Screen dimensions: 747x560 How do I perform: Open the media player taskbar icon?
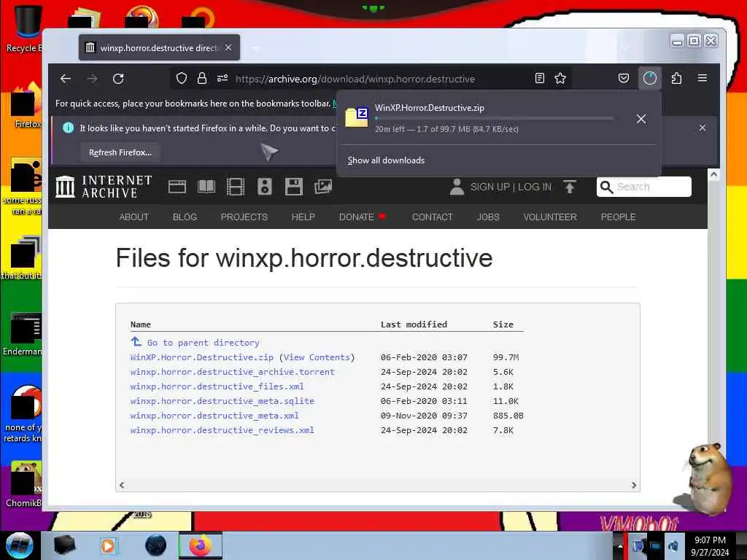108,545
